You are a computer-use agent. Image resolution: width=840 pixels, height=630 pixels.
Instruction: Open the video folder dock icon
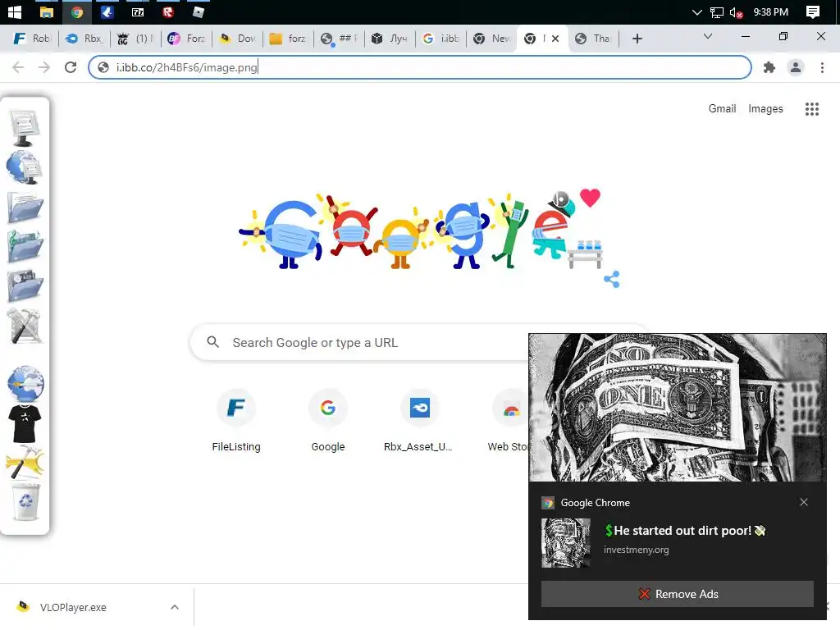24,286
